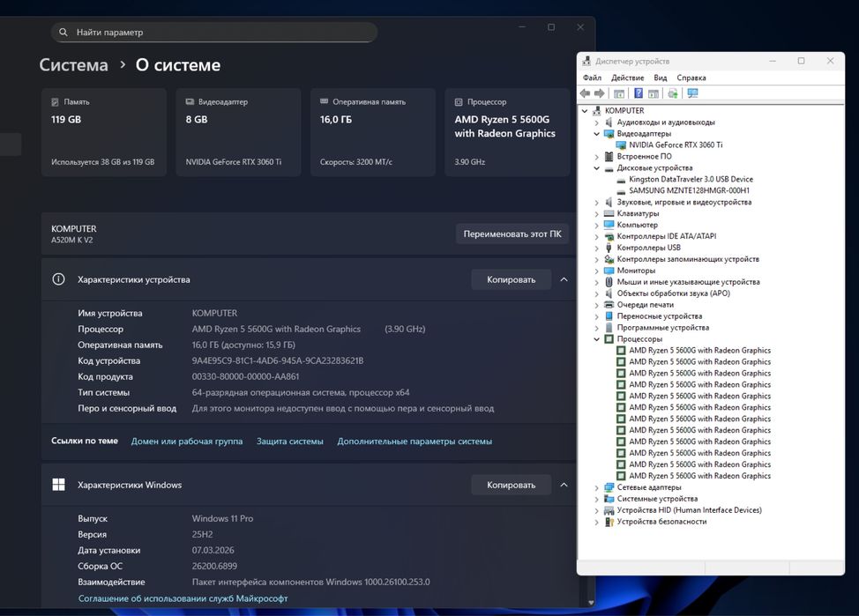Collapse the Видеоадаптеры tree node

[x=597, y=134]
